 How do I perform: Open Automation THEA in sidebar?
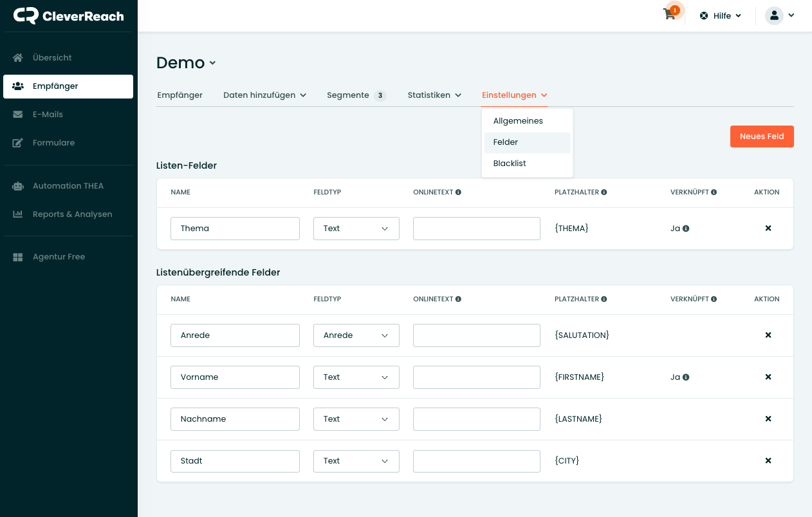pos(68,186)
